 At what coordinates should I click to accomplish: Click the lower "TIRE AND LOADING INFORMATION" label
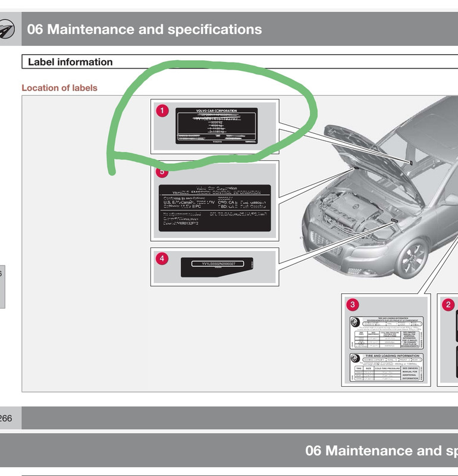coord(387,368)
